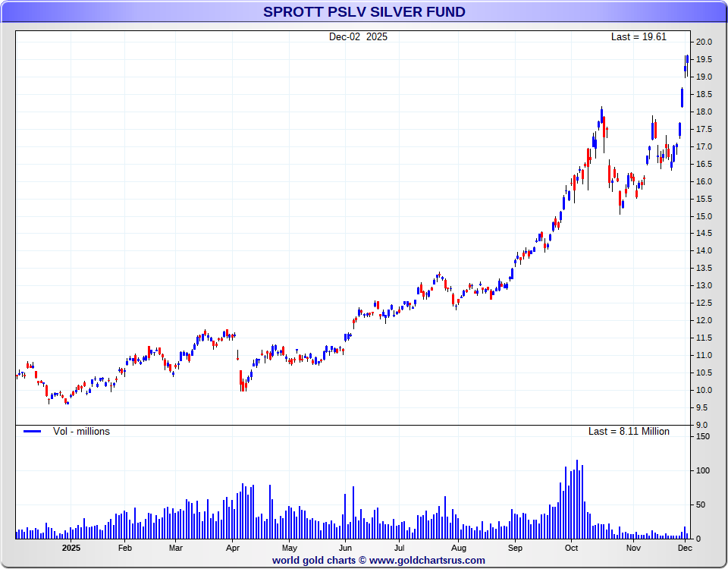Click the blue Vol legend line swatch

(32, 432)
